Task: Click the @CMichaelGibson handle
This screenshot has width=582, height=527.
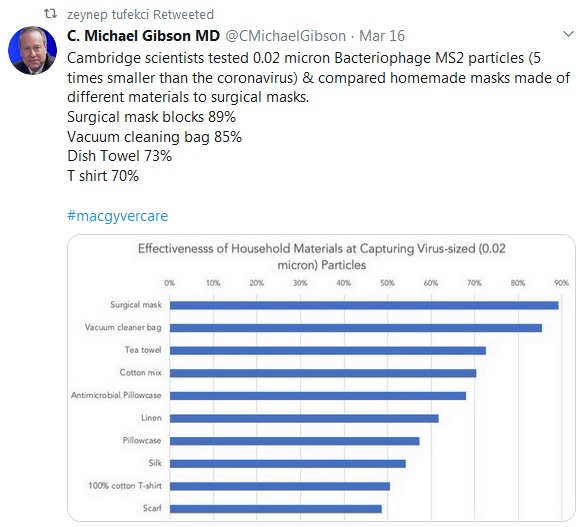Action: click(x=285, y=36)
